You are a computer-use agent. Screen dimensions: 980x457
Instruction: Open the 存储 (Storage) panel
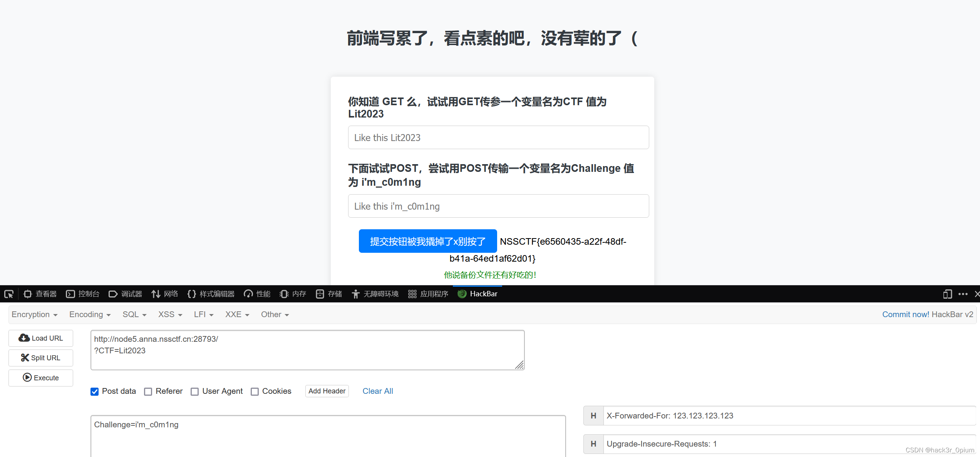tap(328, 294)
